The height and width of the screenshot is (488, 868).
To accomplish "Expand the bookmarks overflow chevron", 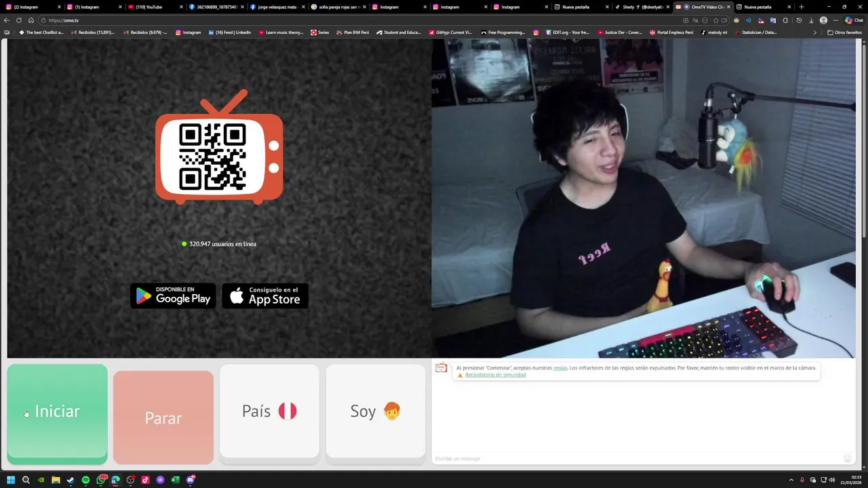I will [814, 33].
